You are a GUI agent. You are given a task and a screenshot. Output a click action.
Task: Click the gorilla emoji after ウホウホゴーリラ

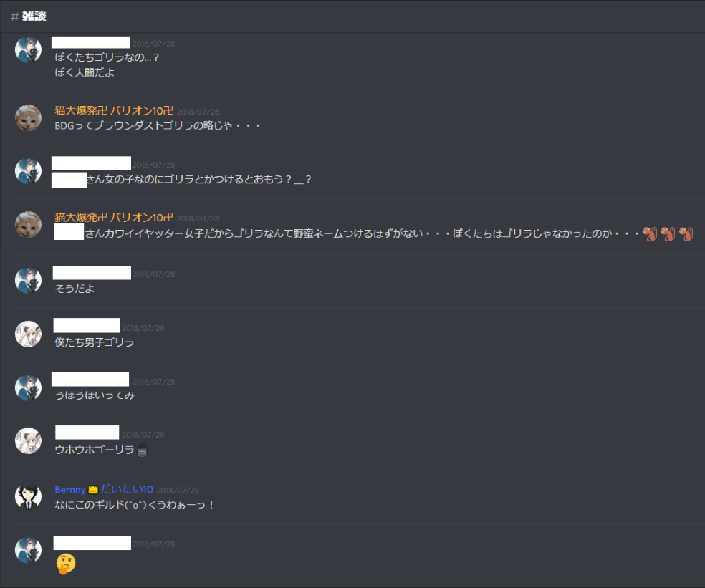pos(143,450)
